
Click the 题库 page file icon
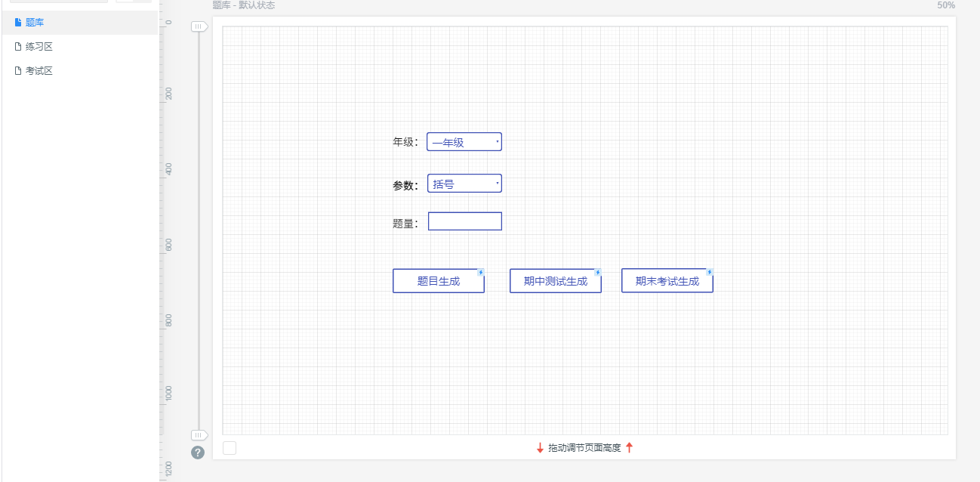(x=18, y=23)
